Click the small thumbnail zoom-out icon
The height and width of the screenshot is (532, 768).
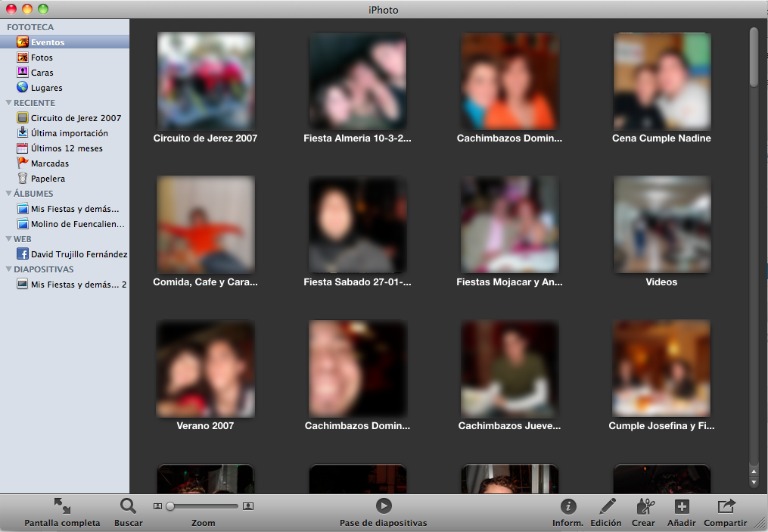click(157, 506)
